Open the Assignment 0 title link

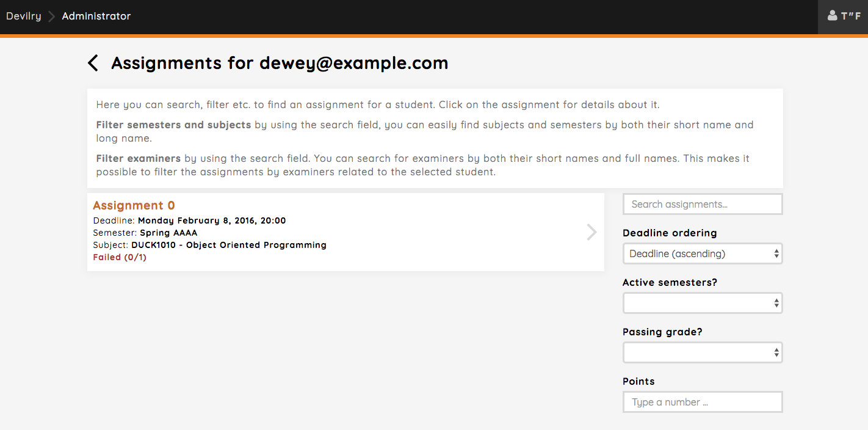pos(134,205)
